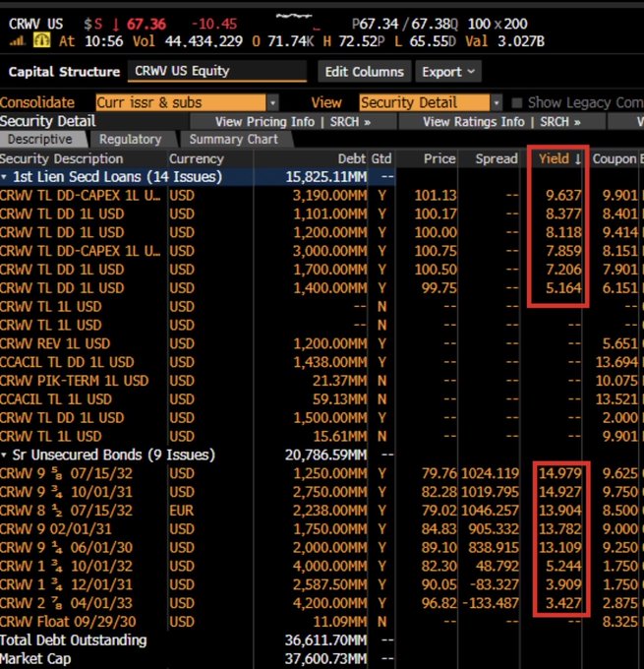Select the CCACIL TL DD 1L USD row

322,362
